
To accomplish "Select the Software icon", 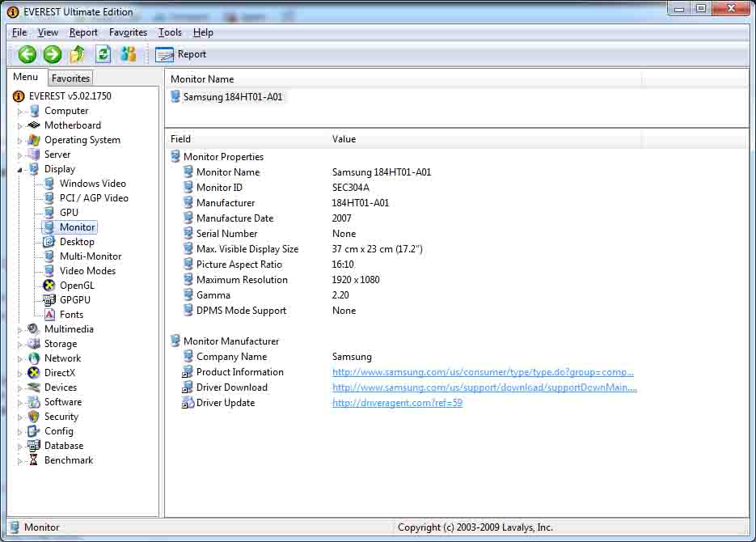I will 34,402.
